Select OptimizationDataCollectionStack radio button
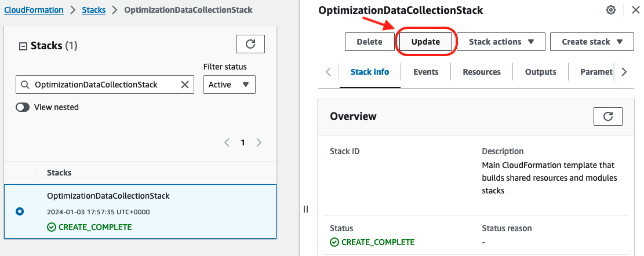 [x=20, y=212]
